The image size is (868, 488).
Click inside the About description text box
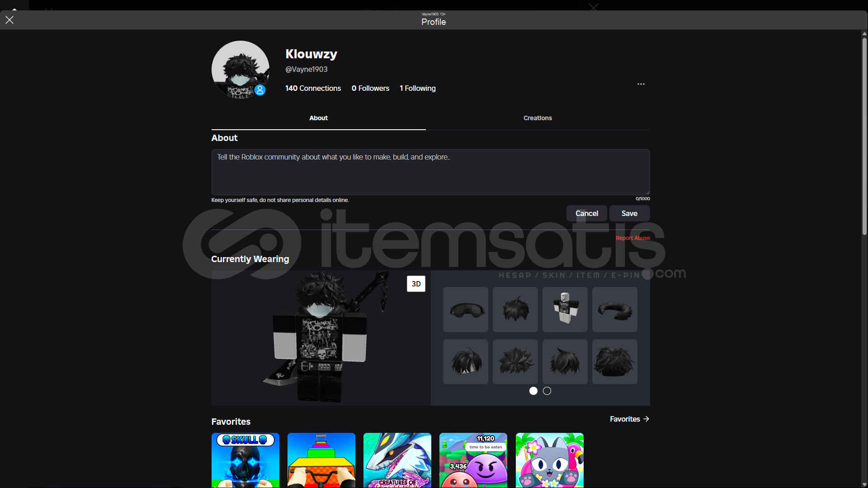(430, 172)
